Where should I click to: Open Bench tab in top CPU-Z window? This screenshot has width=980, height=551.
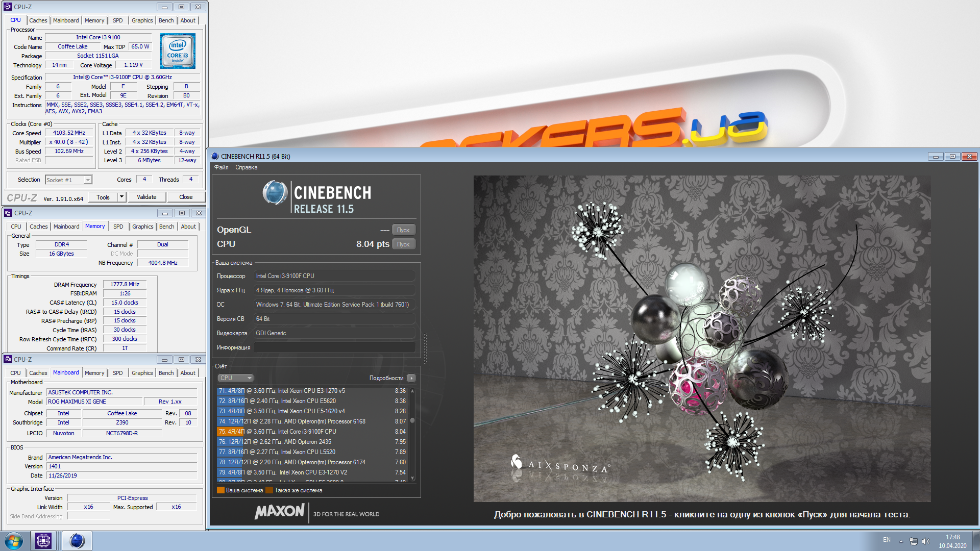[166, 20]
